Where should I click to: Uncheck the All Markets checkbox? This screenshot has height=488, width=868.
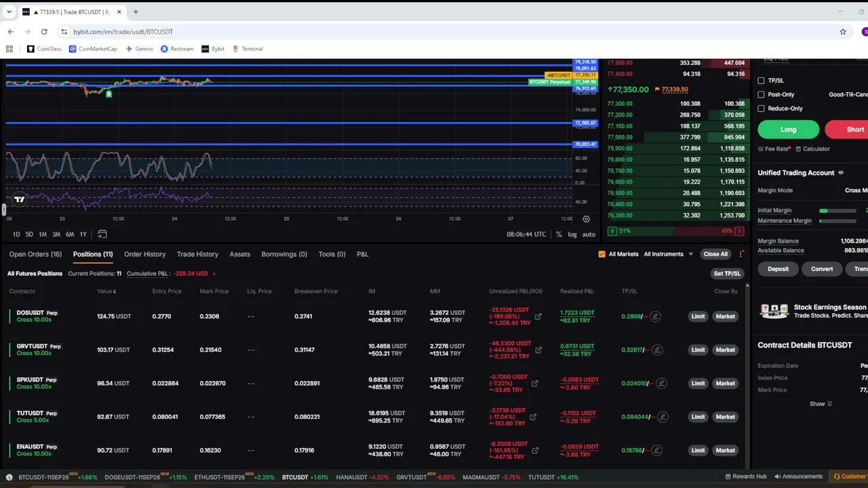pos(601,254)
